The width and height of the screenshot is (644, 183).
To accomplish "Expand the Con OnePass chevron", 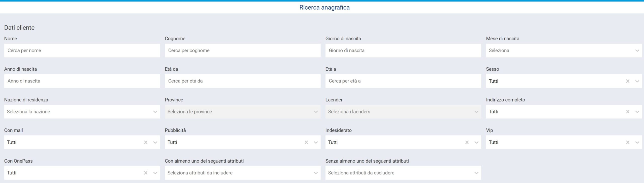I will click(155, 173).
